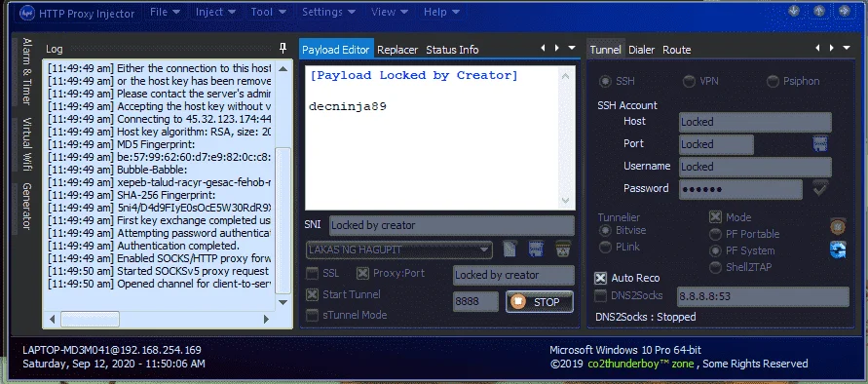Select the Psiphon radio button

[773, 82]
